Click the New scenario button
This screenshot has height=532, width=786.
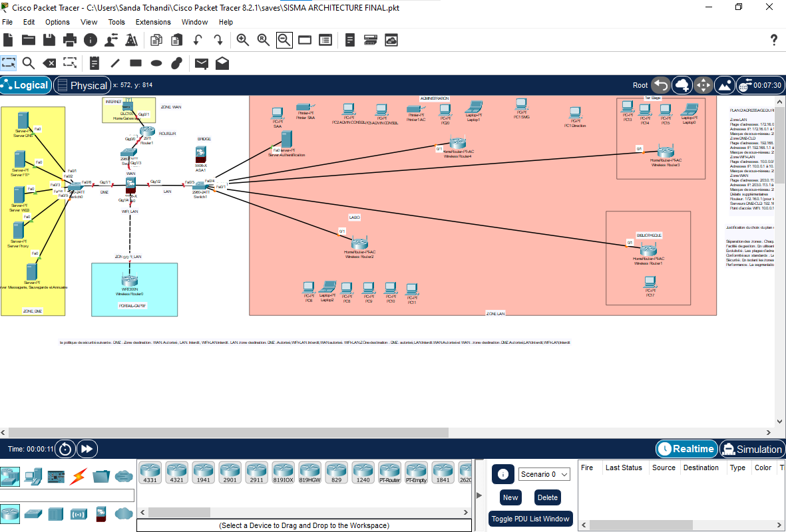tap(510, 497)
